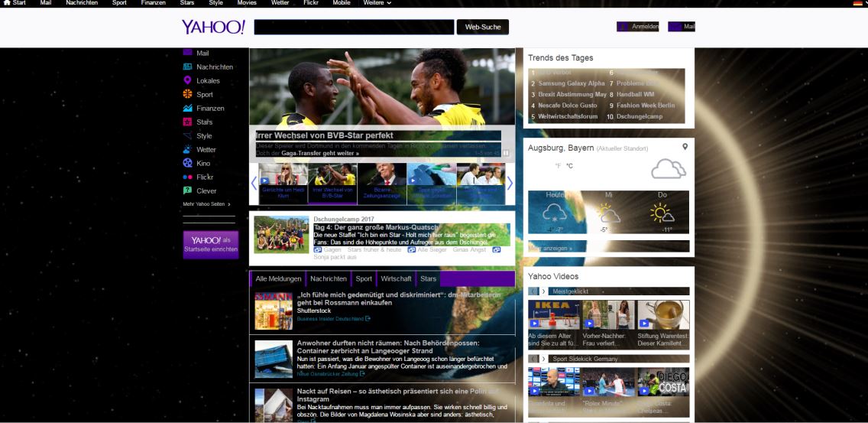Open Movies in the top navigation bar
The height and width of the screenshot is (423, 868).
(x=247, y=3)
